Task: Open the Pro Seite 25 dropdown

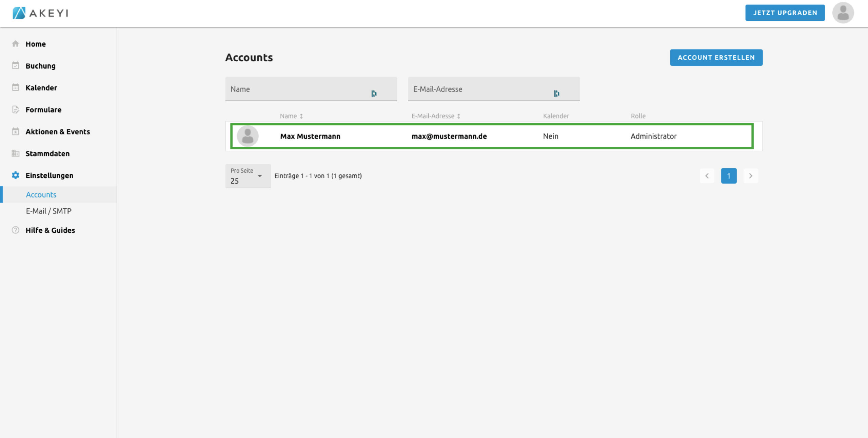Action: [248, 176]
